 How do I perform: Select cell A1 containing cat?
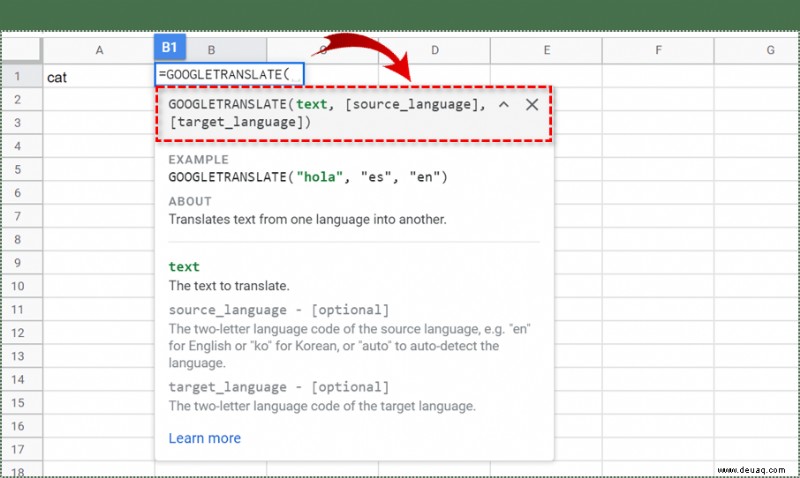point(98,77)
